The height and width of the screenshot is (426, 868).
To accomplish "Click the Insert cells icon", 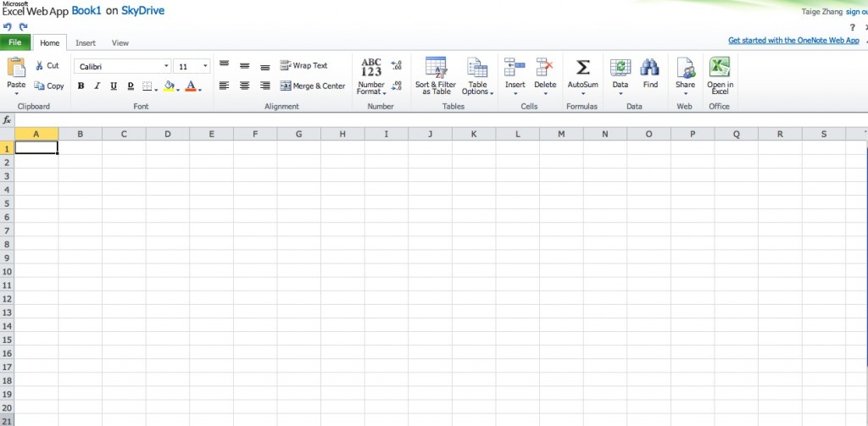I will 515,67.
